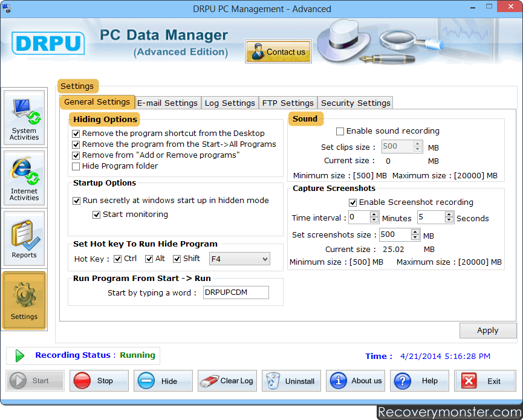Screen dimensions: 523x420
Task: Open Internet Activities sidebar icon
Action: 24,178
